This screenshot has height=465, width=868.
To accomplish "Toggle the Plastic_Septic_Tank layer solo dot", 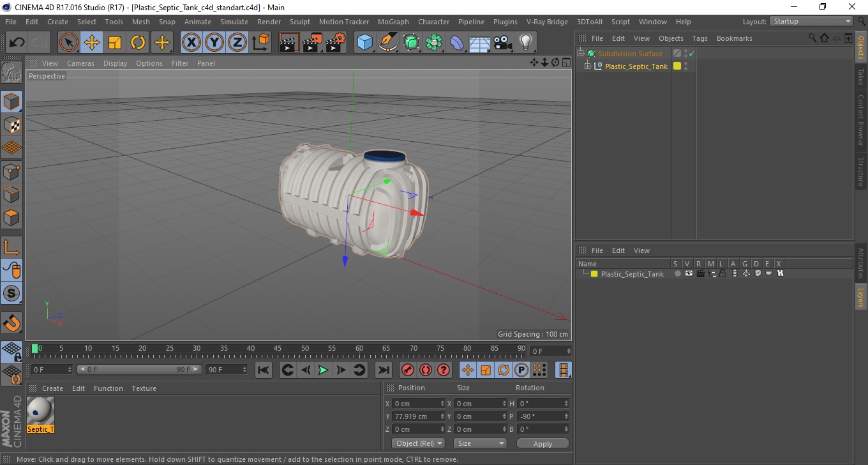I will (x=677, y=273).
